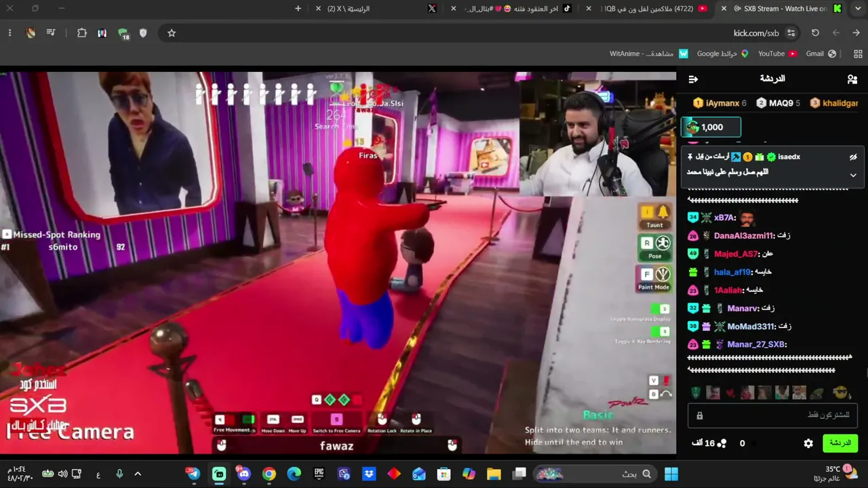Image resolution: width=868 pixels, height=488 pixels.
Task: Open the volume control in system tray
Action: (62, 474)
